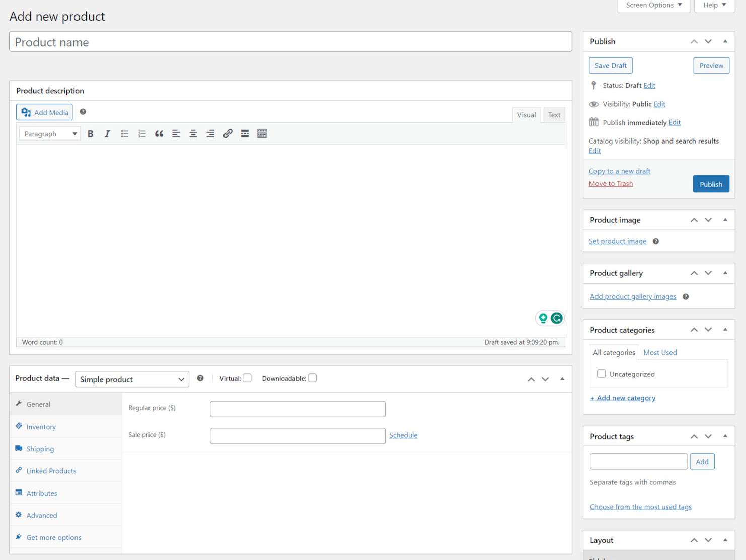Click into the Regular price field
The image size is (746, 560).
pos(297,409)
